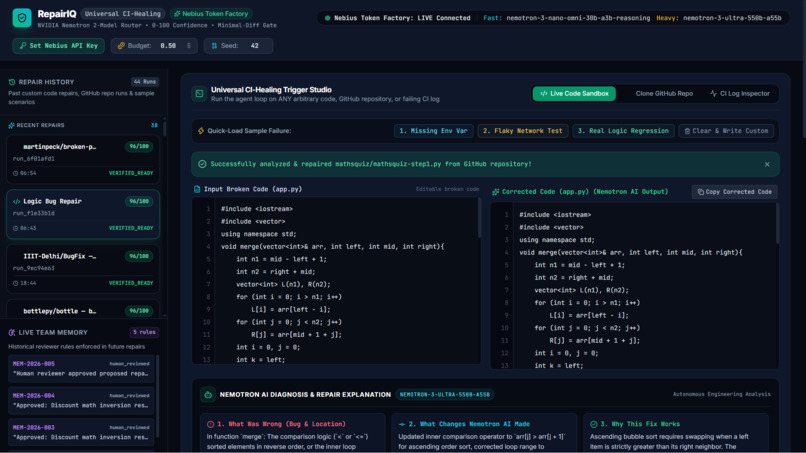Viewport: 806px width, 453px height.
Task: Click the Heavy model name nemotron-3-ultra text
Action: coord(732,18)
